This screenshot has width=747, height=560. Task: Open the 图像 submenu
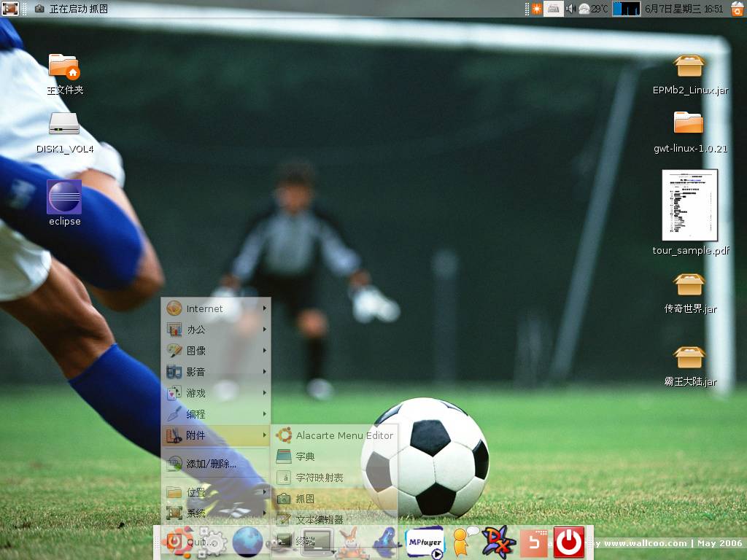click(x=216, y=351)
